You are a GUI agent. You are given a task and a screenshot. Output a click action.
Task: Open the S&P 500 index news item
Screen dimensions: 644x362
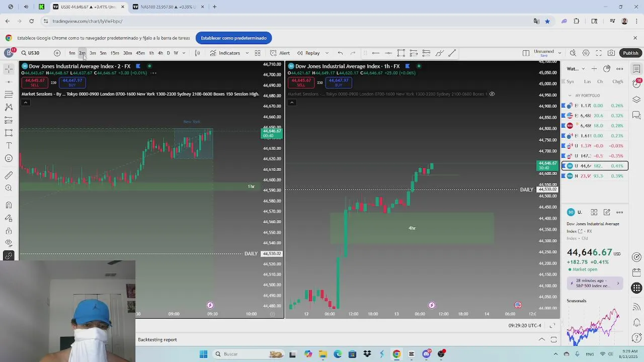click(595, 283)
